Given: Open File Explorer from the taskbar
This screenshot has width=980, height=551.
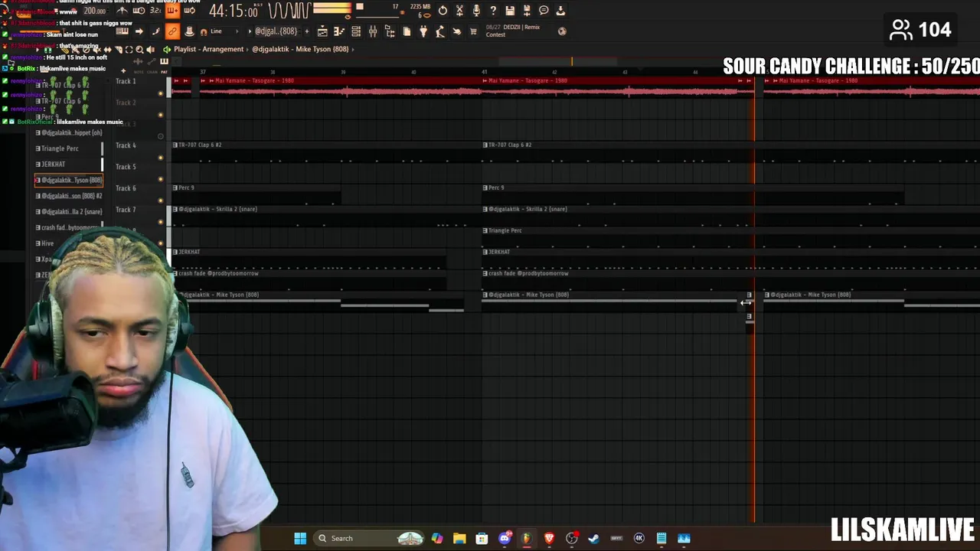Looking at the screenshot, I should 459,538.
